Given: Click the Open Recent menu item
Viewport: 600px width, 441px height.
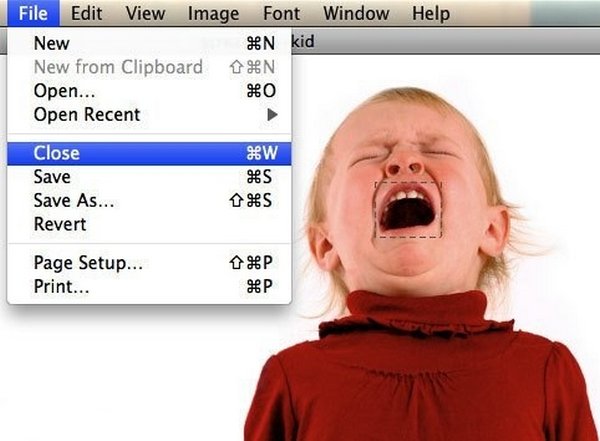Looking at the screenshot, I should tap(149, 114).
